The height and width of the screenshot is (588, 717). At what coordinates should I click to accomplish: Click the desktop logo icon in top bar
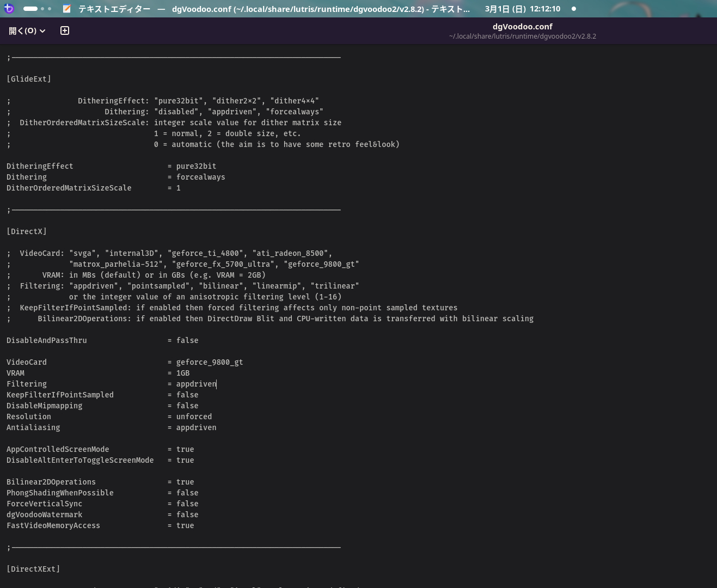[x=9, y=9]
